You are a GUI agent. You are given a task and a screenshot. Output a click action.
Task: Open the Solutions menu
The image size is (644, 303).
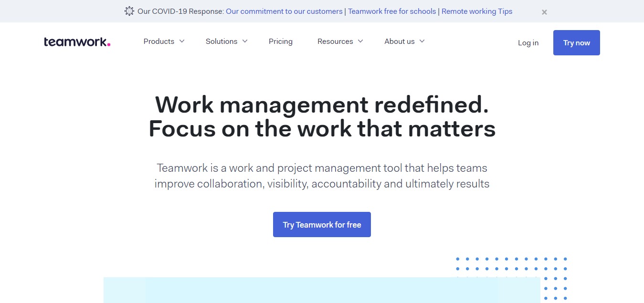[222, 42]
